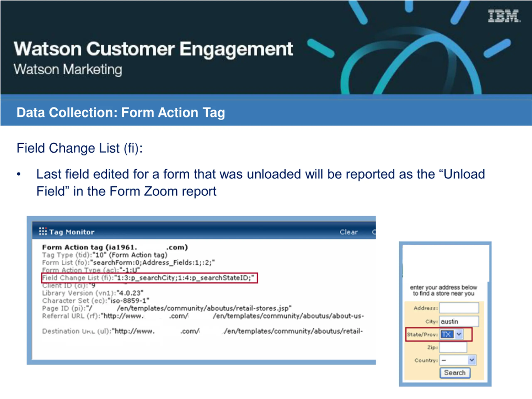Open the State/Prov dropdown arrow
The image size is (532, 399).
459,334
